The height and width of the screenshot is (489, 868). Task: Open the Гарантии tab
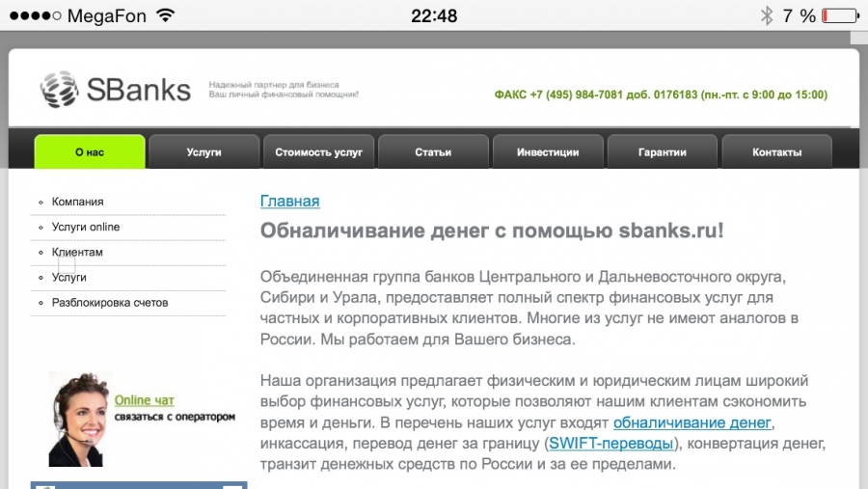pos(662,151)
